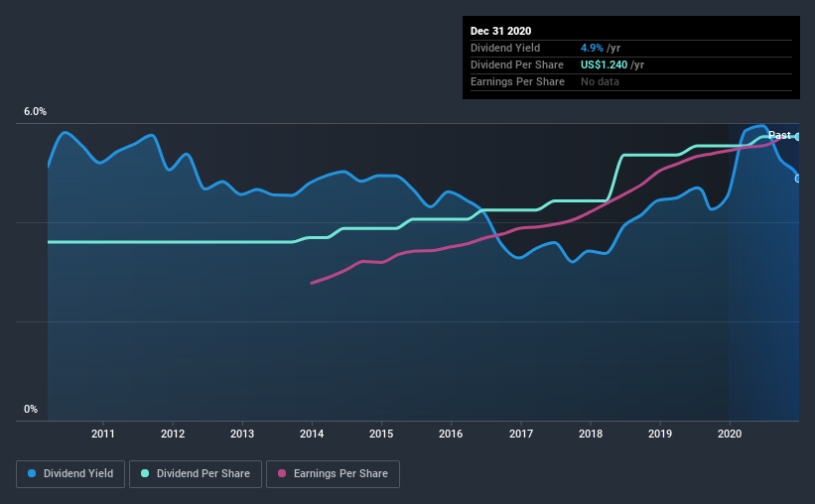Click the Dec 31 2020 tooltip date
The width and height of the screenshot is (815, 504).
500,31
